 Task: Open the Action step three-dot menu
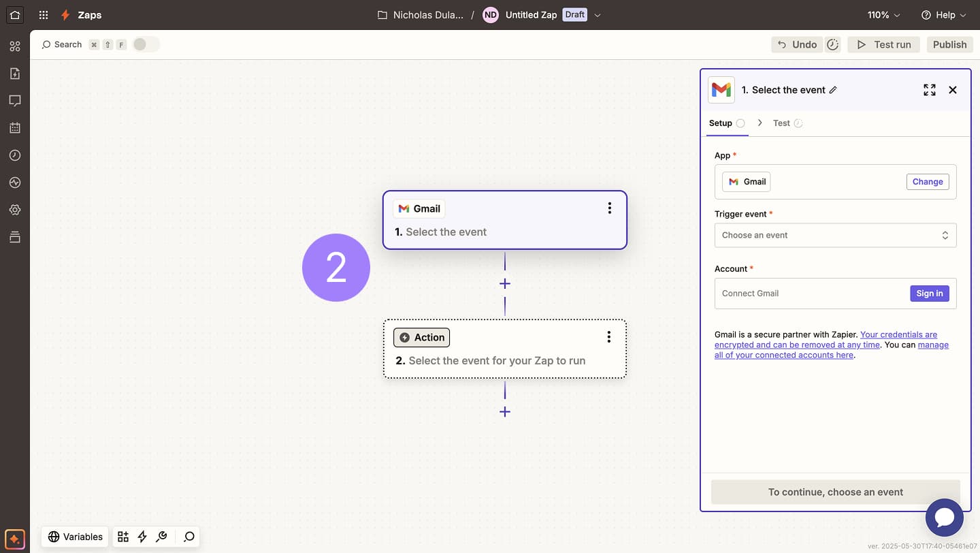click(x=608, y=337)
